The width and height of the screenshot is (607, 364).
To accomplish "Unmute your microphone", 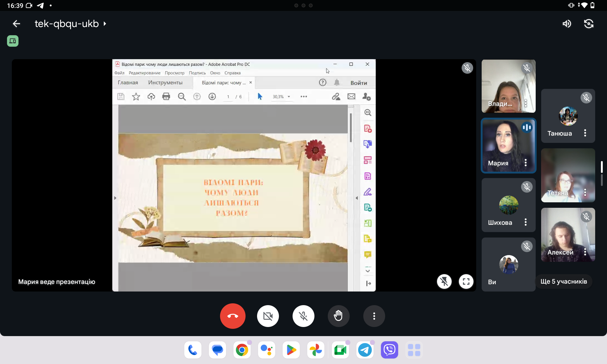I will 303,316.
